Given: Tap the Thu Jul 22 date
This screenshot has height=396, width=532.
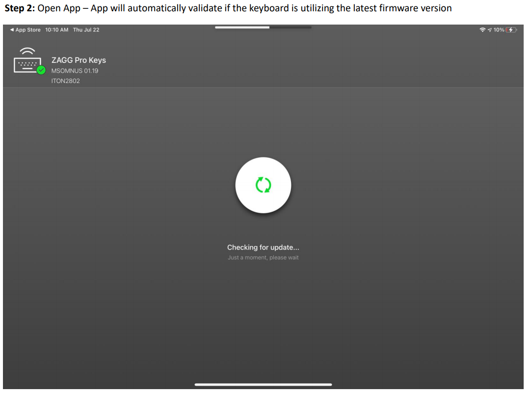Looking at the screenshot, I should coord(86,30).
